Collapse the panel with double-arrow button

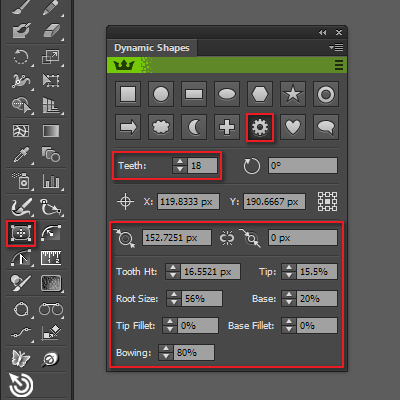pyautogui.click(x=322, y=32)
